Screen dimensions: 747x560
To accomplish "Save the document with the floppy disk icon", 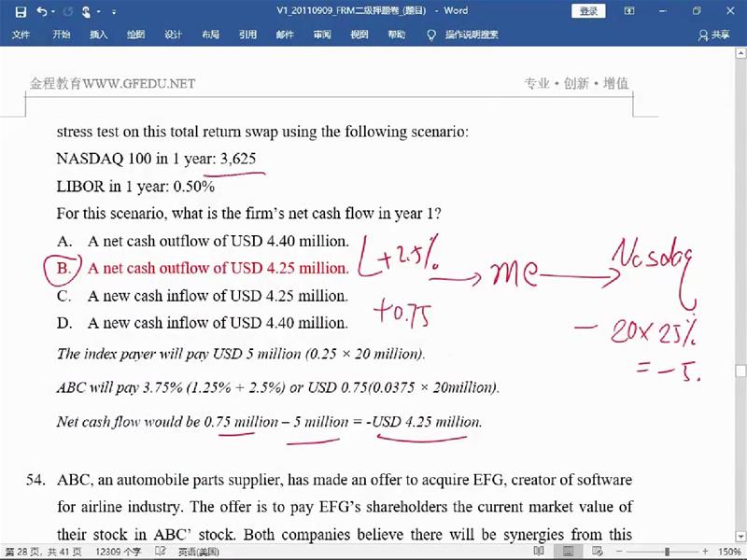I will [21, 11].
